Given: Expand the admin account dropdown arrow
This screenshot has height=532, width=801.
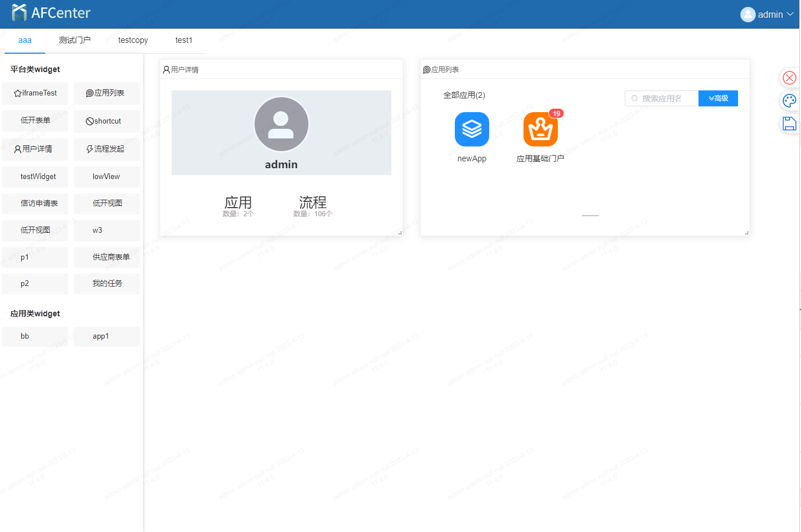Looking at the screenshot, I should pyautogui.click(x=791, y=14).
